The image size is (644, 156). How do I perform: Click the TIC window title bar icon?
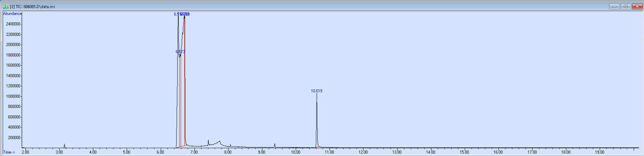(6, 6)
